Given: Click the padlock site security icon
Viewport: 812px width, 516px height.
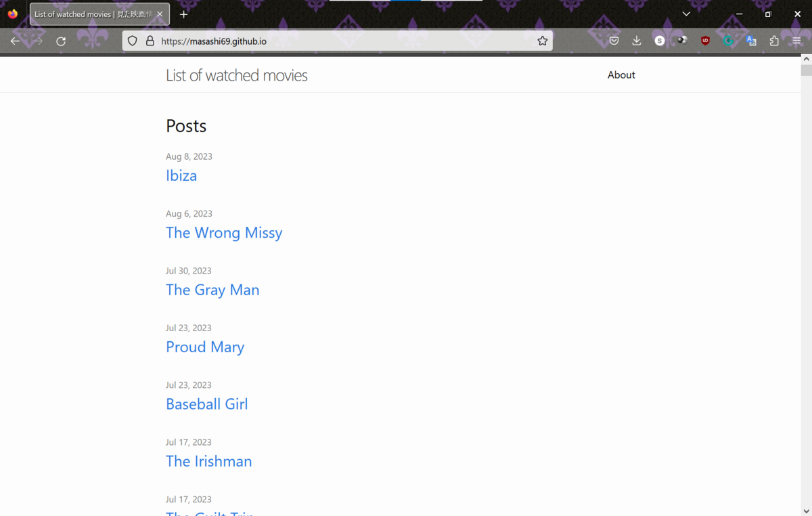Looking at the screenshot, I should click(x=149, y=40).
